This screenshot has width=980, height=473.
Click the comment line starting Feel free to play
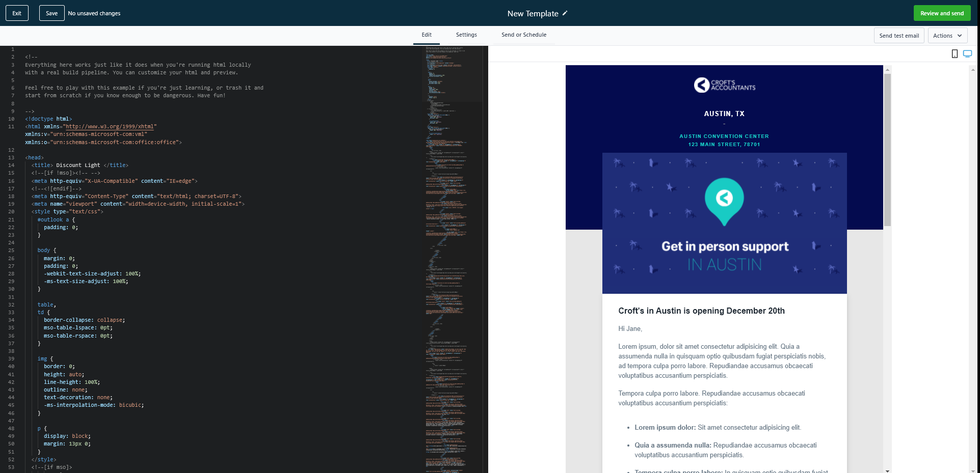(x=144, y=88)
